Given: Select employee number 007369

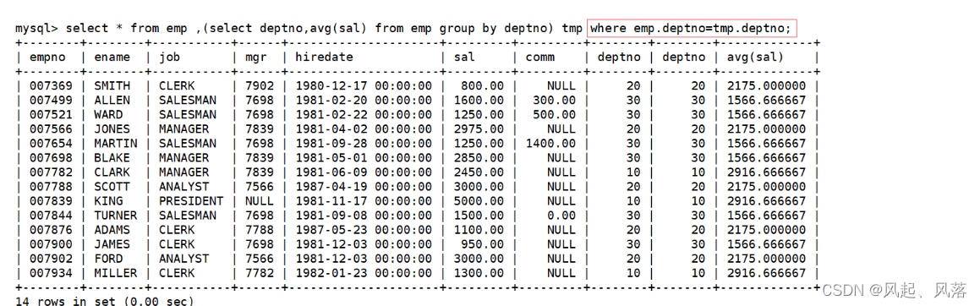Looking at the screenshot, I should pos(52,86).
